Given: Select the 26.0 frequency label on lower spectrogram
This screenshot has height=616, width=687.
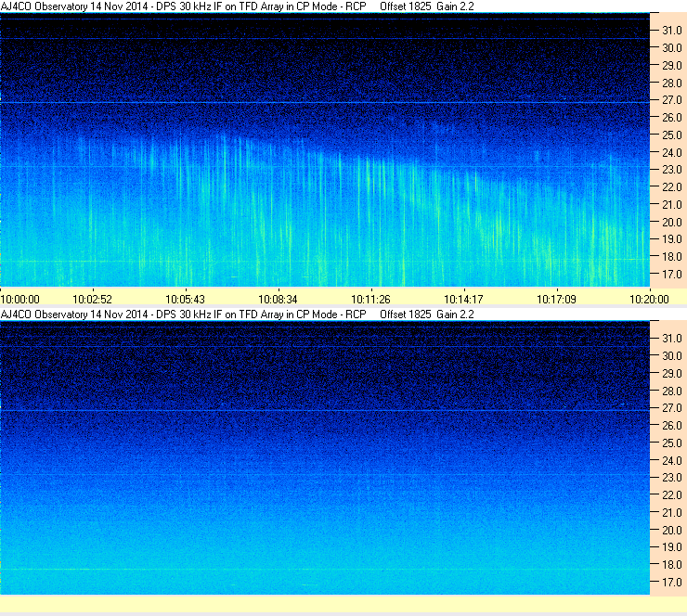Looking at the screenshot, I should tap(672, 425).
